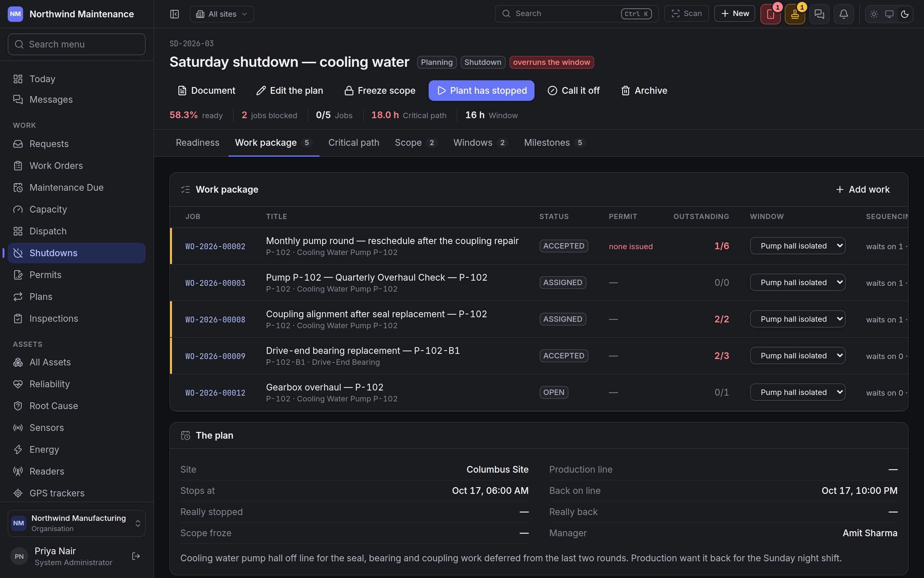The height and width of the screenshot is (578, 924).
Task: Focus the top Search box
Action: click(577, 14)
